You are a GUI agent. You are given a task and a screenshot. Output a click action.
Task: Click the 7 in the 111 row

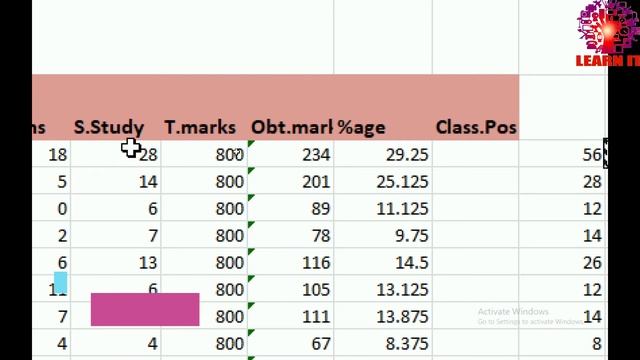(x=51, y=316)
